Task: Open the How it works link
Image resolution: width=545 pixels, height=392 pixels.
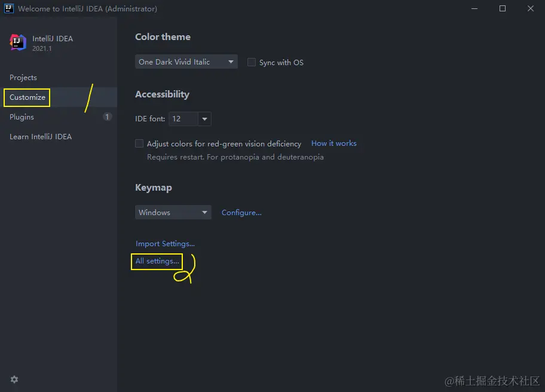Action: [x=333, y=143]
